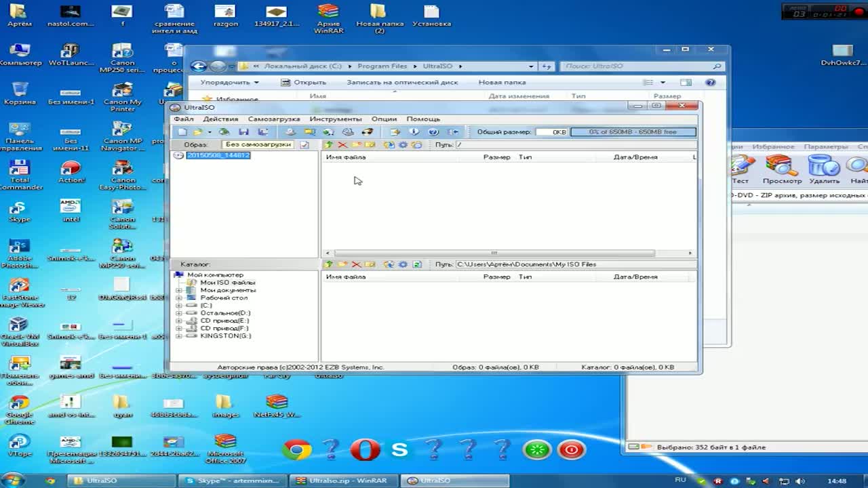
Task: Click the Refresh icon in catalog pane toolbar
Action: tap(417, 264)
